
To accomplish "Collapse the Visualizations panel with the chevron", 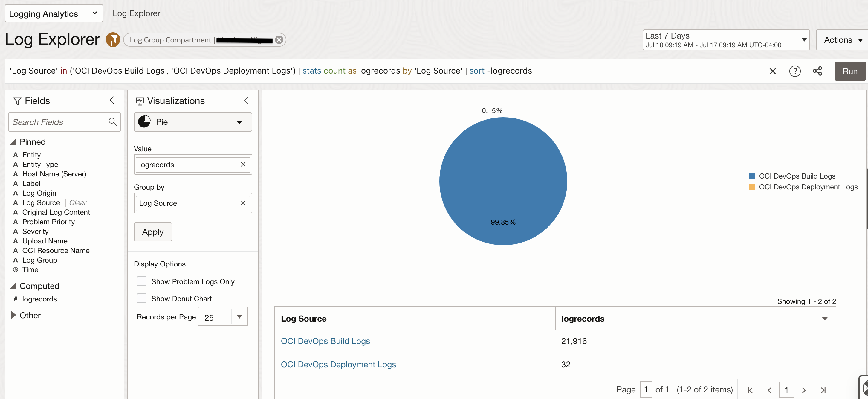I will coord(246,100).
